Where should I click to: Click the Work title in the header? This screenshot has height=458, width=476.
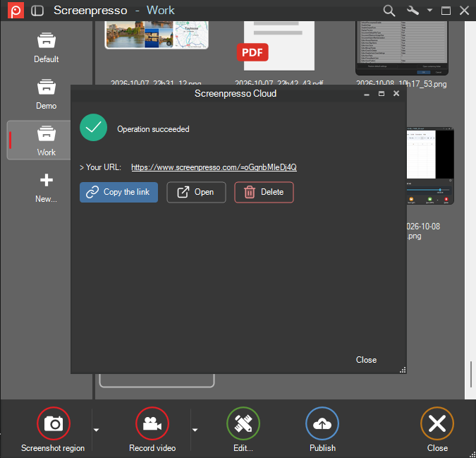tap(161, 11)
